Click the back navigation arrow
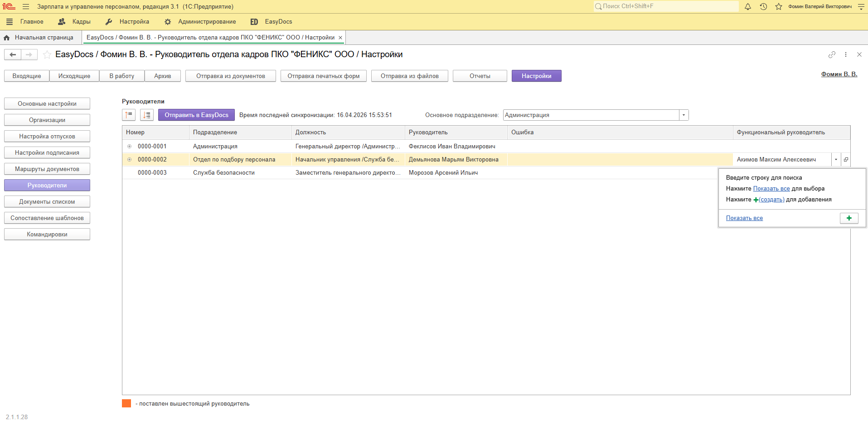This screenshot has height=426, width=868. [x=13, y=54]
